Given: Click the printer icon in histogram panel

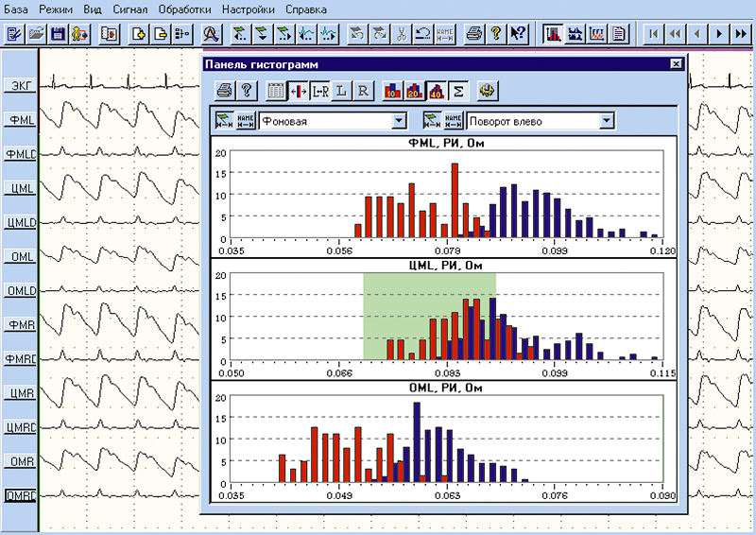Looking at the screenshot, I should [224, 91].
